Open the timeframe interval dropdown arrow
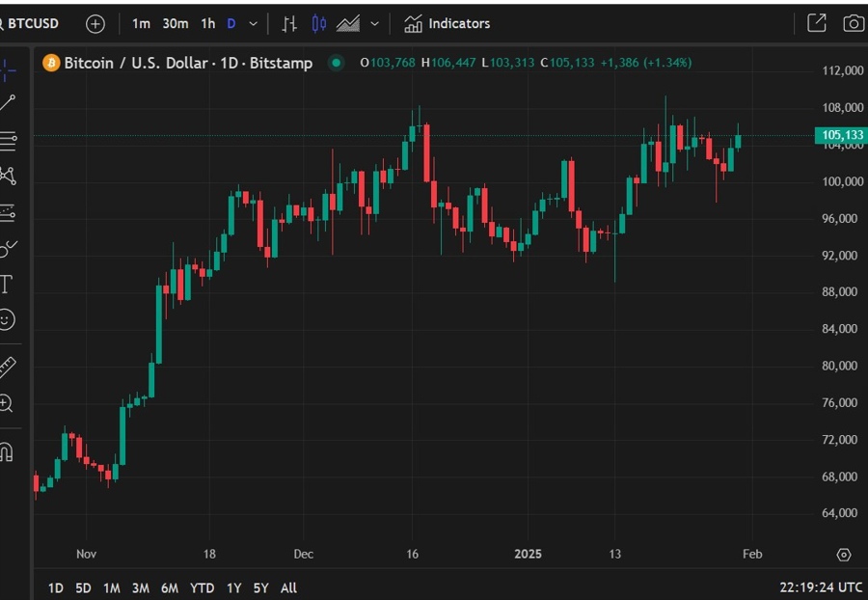 [253, 24]
